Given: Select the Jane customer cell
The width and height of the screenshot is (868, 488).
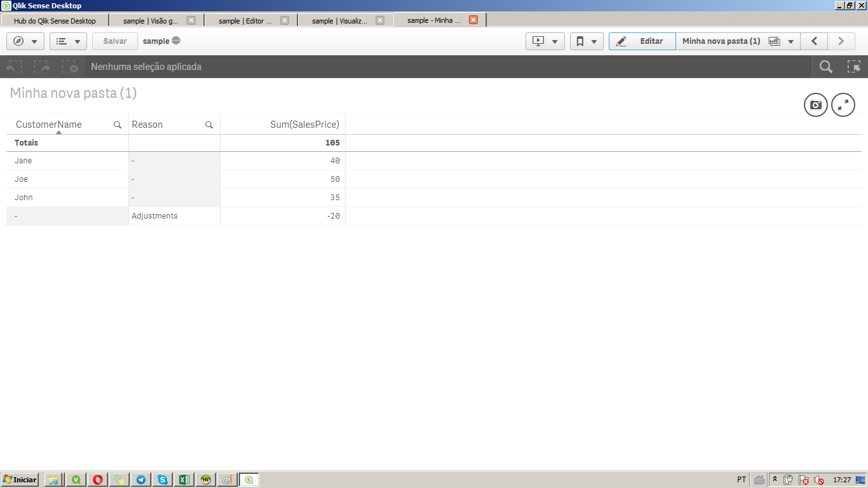Looking at the screenshot, I should point(67,161).
